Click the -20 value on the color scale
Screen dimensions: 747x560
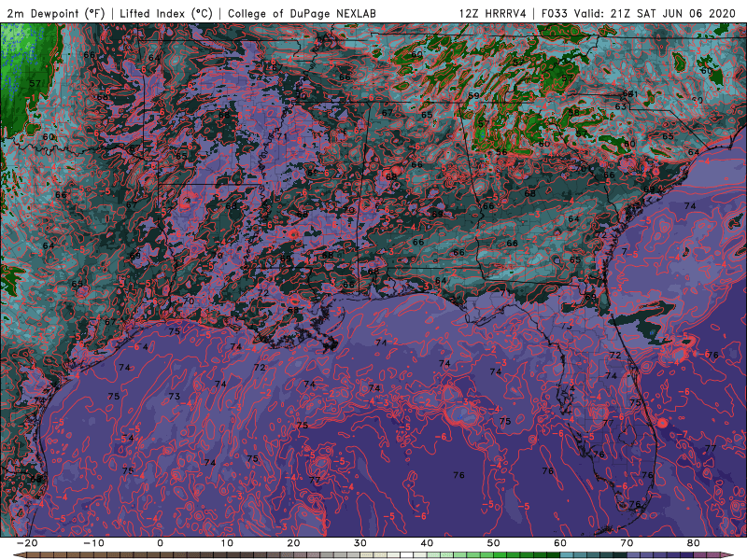coord(27,543)
